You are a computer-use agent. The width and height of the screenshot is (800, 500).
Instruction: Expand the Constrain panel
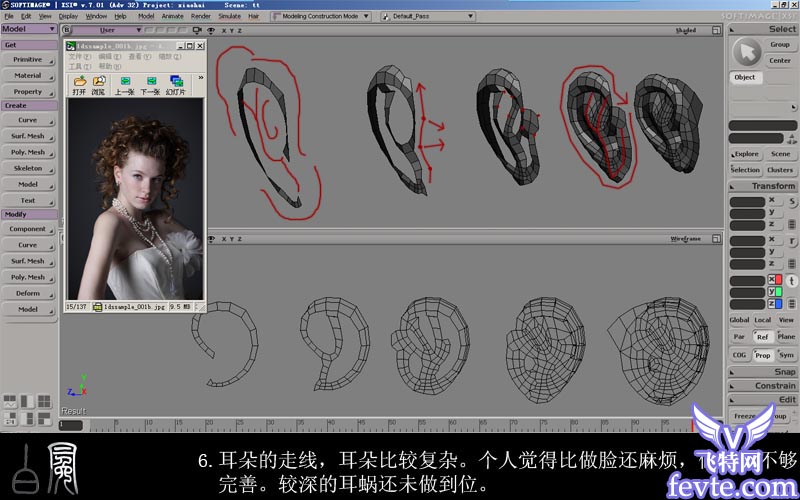[762, 386]
